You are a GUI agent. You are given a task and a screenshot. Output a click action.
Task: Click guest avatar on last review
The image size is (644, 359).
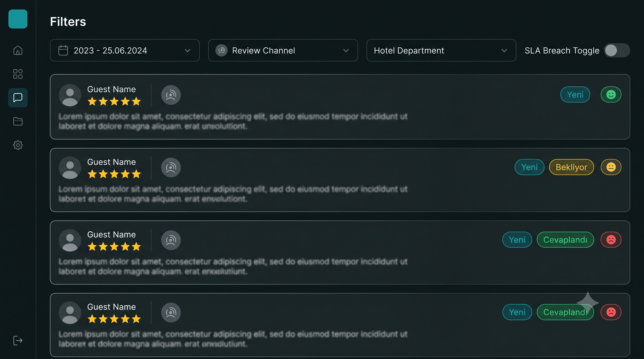tap(70, 313)
